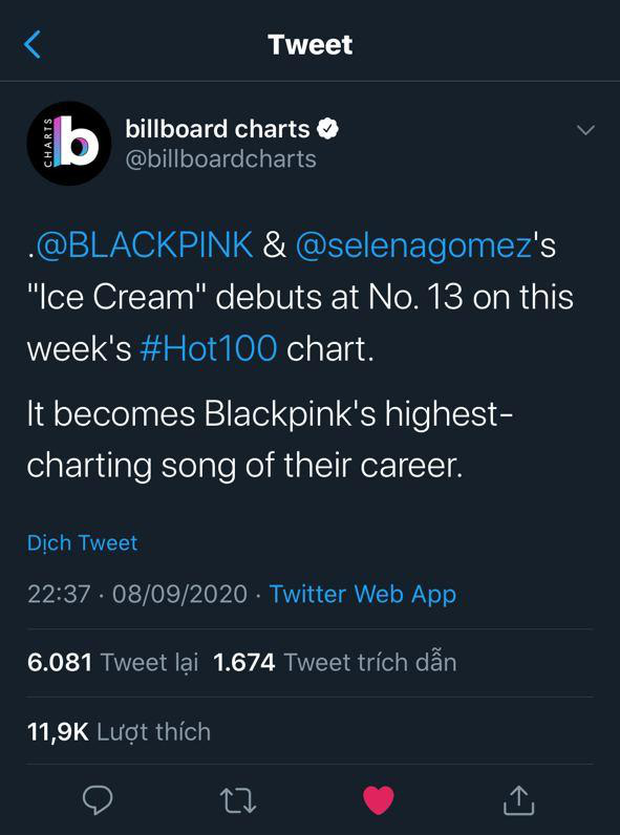Open the billboard charts profile picture
Image resolution: width=620 pixels, height=835 pixels.
click(x=69, y=144)
